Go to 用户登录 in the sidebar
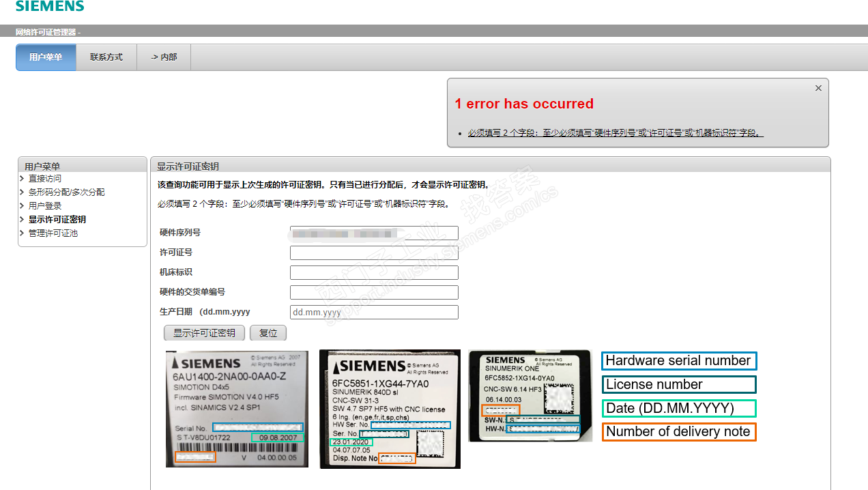Image resolution: width=868 pixels, height=490 pixels. pos(44,206)
